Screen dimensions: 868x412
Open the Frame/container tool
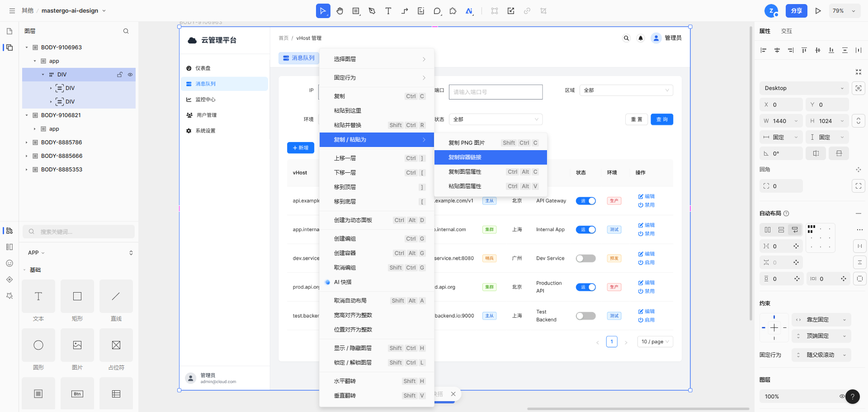click(x=356, y=10)
